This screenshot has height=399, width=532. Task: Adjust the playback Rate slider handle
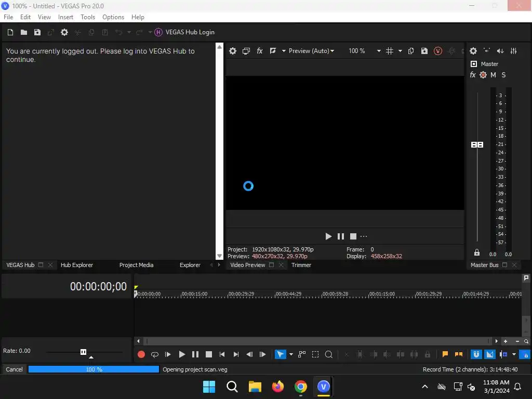(x=83, y=352)
